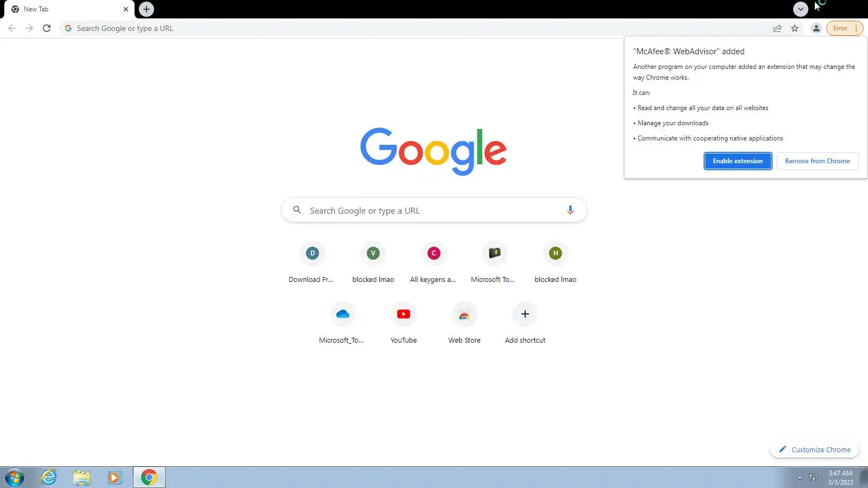Click Remove from Chrome button
868x488 pixels.
click(817, 161)
